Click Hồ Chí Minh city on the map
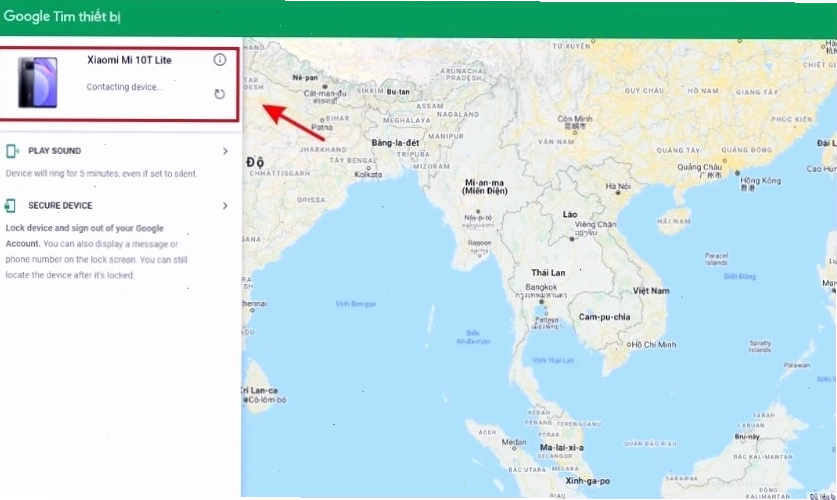 [653, 345]
